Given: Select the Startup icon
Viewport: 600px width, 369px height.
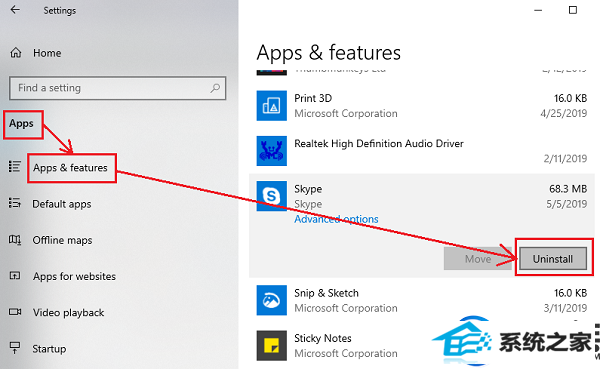Looking at the screenshot, I should click(x=15, y=348).
